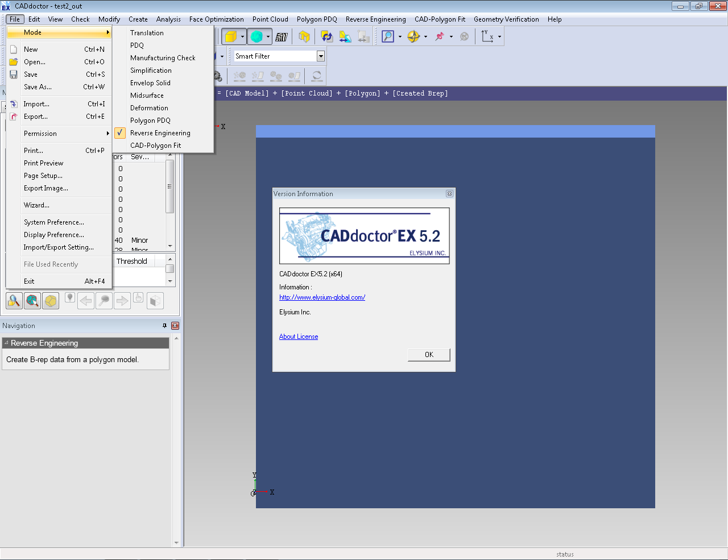Screen dimensions: 728x560
Task: Click the grey wireframe cube icon
Action: pos(155,301)
